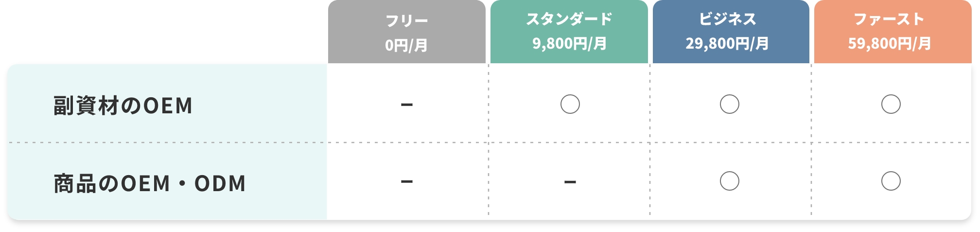
Task: Click the dash for 商品のOEM・ODM under スタンダード
Action: [x=570, y=182]
